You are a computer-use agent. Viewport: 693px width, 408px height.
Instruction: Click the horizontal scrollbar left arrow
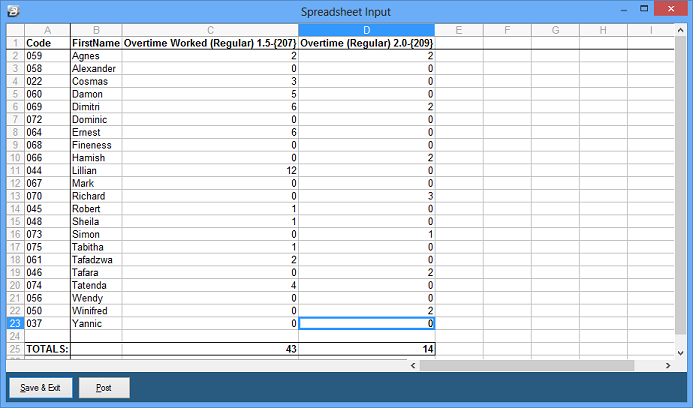(413, 365)
